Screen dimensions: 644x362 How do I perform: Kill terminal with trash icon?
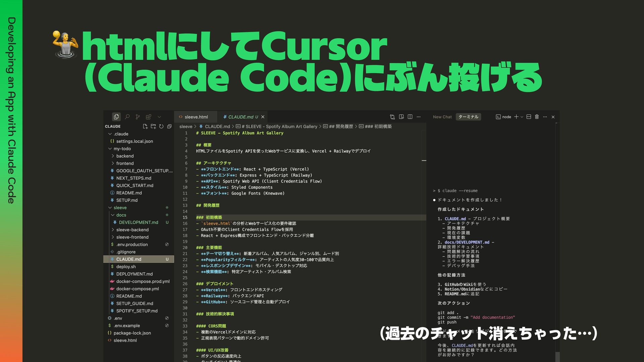click(x=537, y=117)
